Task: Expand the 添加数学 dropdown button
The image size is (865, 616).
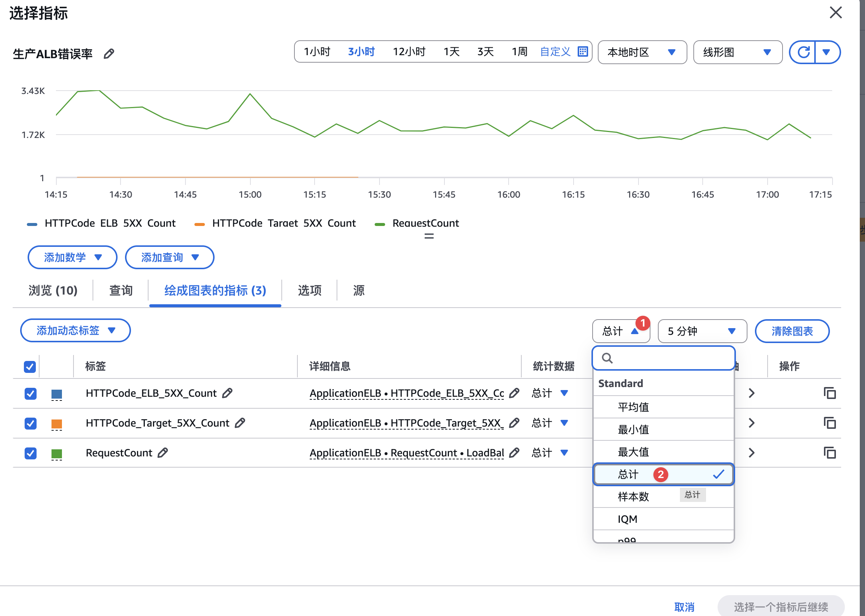Action: point(72,258)
